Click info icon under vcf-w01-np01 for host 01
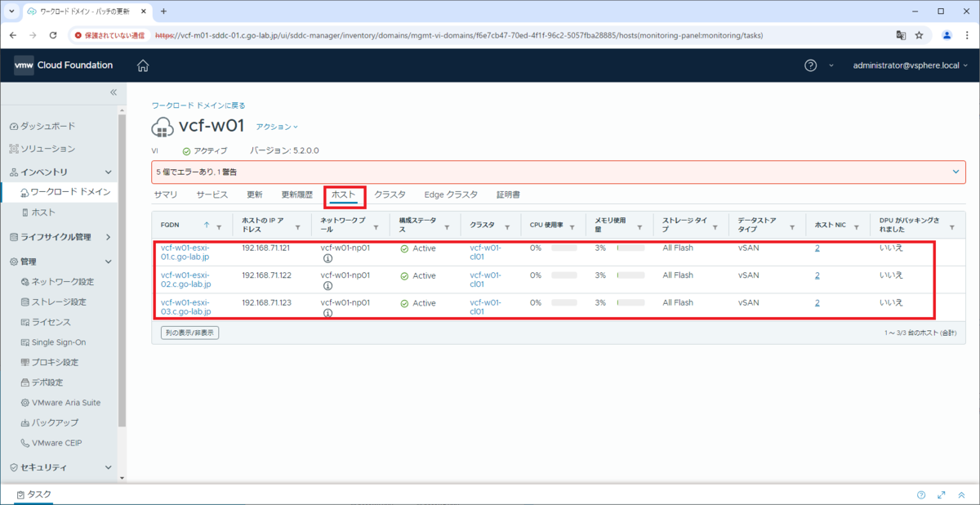This screenshot has height=505, width=980. pos(327,258)
